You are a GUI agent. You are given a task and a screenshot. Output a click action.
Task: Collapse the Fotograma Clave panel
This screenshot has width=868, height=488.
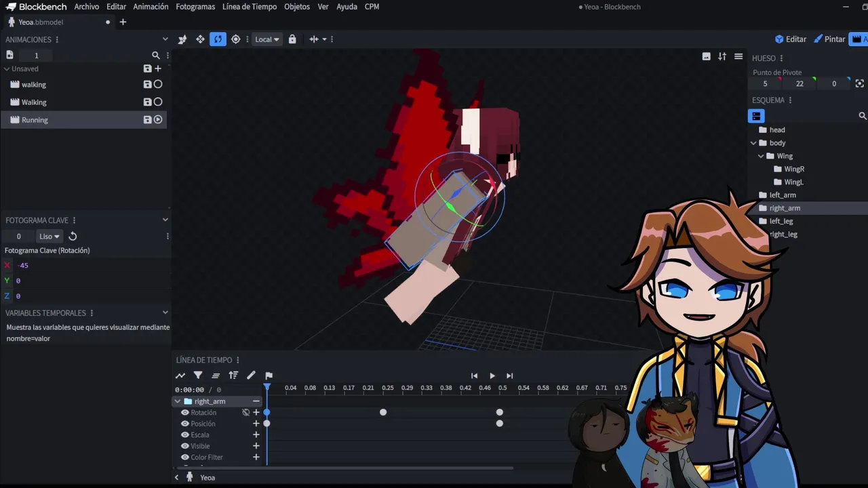[x=165, y=220]
